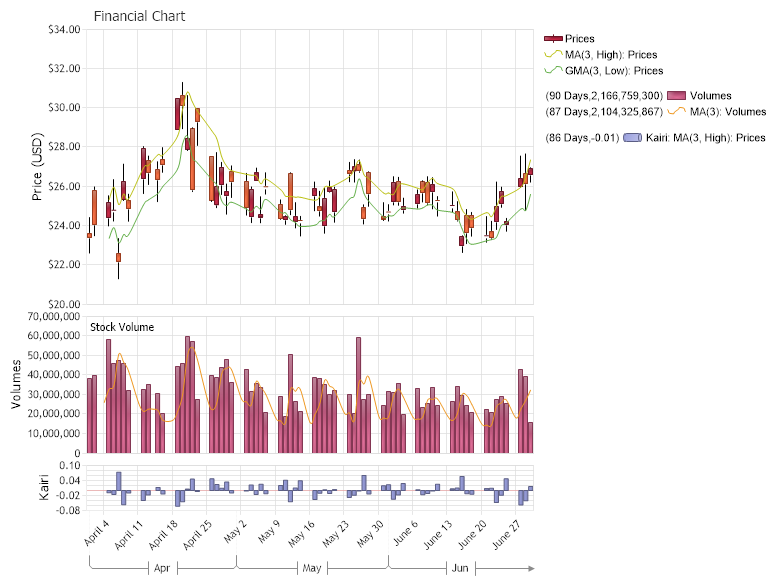Select the Jun month group on the axis
This screenshot has height=585, width=775.
(460, 568)
